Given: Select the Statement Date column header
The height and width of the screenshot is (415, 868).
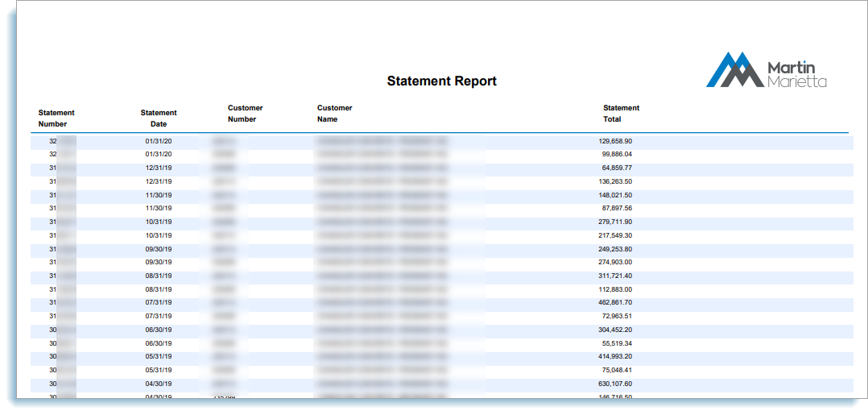Looking at the screenshot, I should click(159, 118).
